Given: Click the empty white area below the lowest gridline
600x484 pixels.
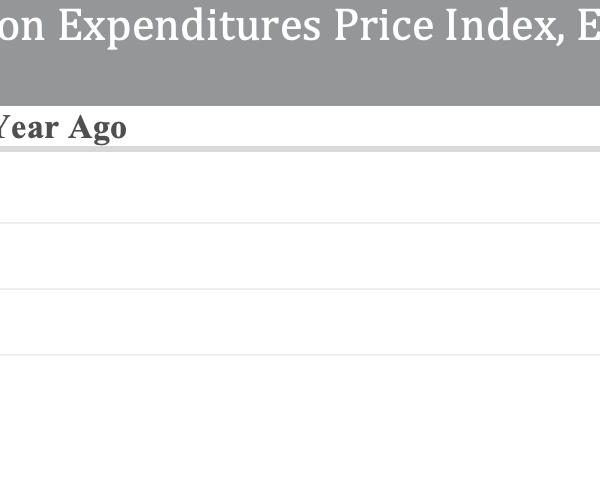Looking at the screenshot, I should pyautogui.click(x=300, y=420).
